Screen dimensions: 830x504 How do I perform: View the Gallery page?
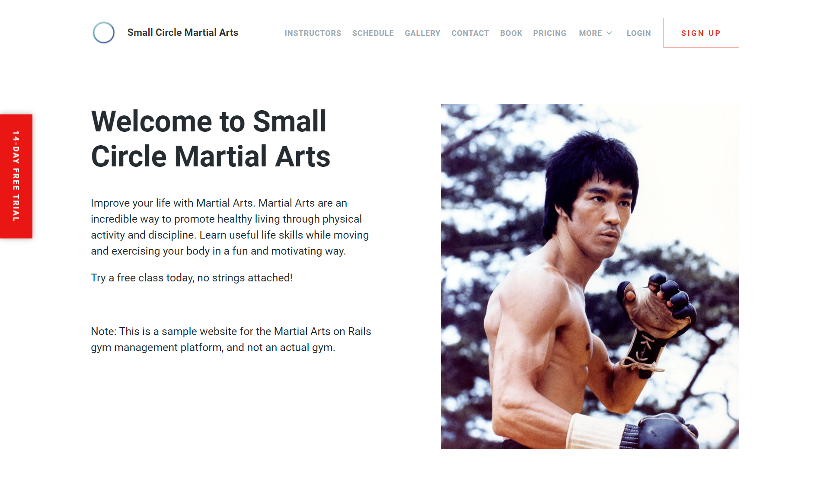[x=422, y=33]
